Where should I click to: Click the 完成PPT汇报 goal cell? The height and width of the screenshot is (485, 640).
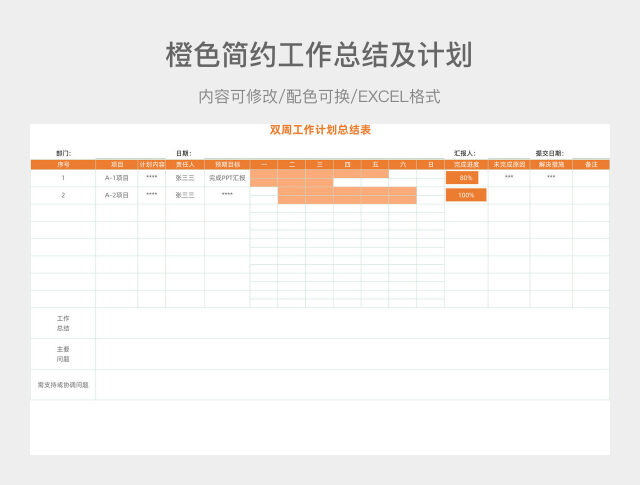[227, 178]
